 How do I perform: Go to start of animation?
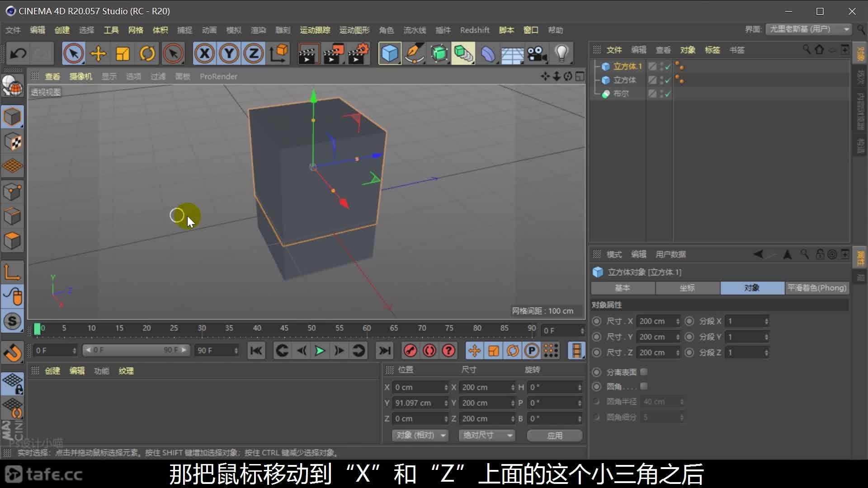point(256,351)
